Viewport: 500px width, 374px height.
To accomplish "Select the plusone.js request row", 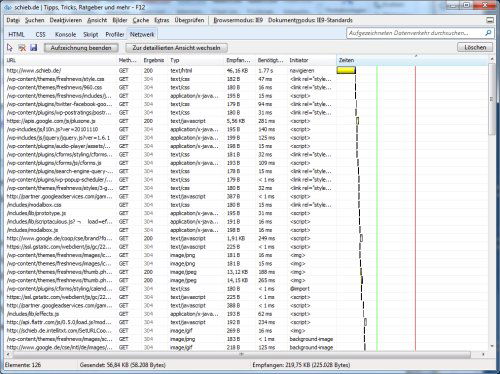I will pos(171,121).
